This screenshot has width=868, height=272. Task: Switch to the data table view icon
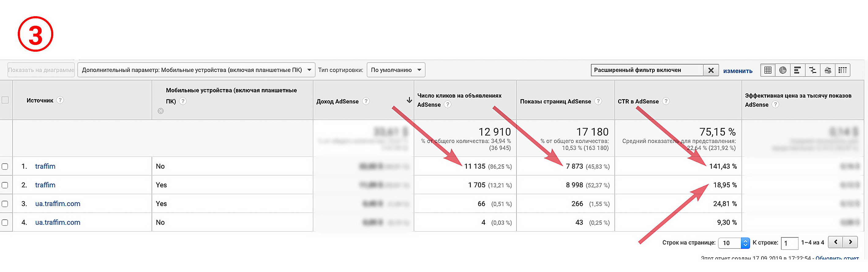click(x=768, y=70)
